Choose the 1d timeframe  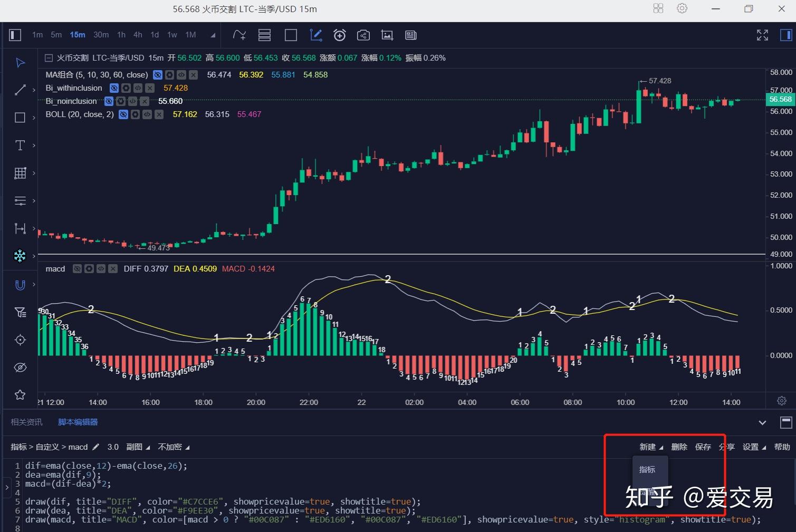point(155,35)
